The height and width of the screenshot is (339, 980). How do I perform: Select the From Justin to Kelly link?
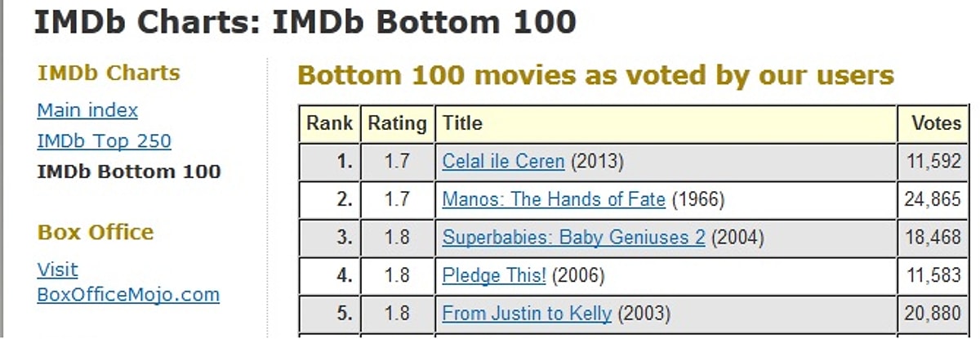[x=526, y=313]
